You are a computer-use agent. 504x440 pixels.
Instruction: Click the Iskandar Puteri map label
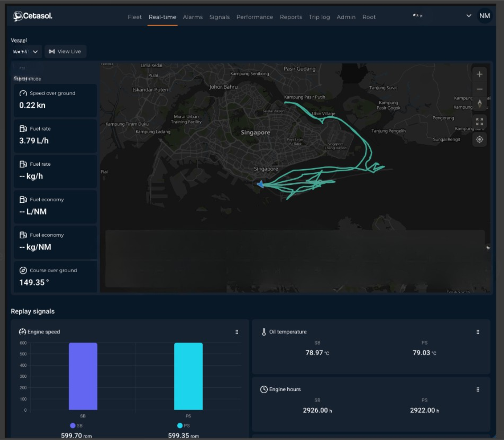click(150, 90)
